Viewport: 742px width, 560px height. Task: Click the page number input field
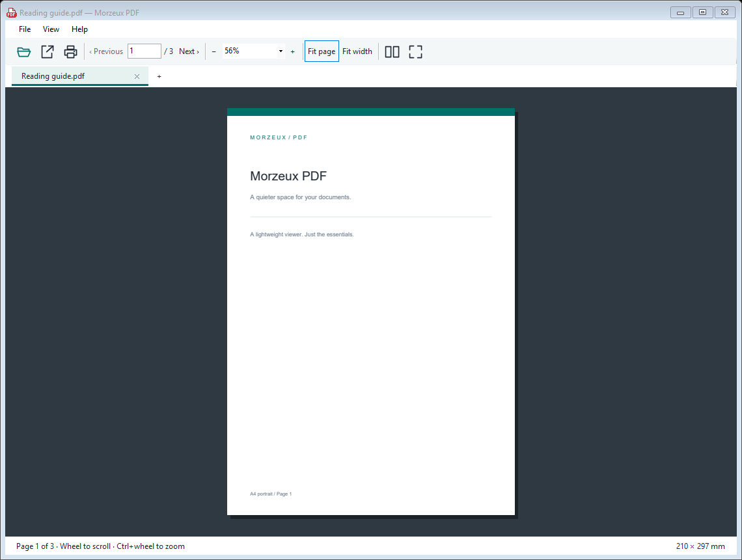pos(144,51)
